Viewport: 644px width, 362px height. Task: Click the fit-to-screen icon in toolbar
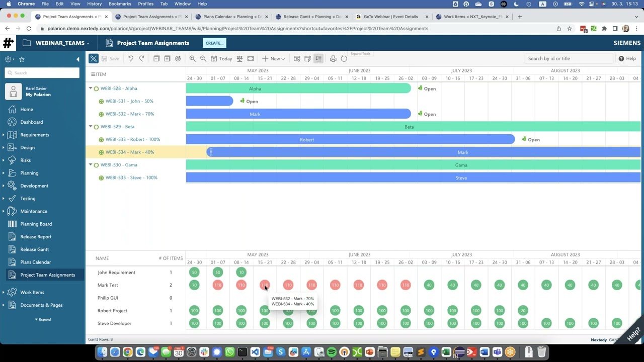pos(251,59)
